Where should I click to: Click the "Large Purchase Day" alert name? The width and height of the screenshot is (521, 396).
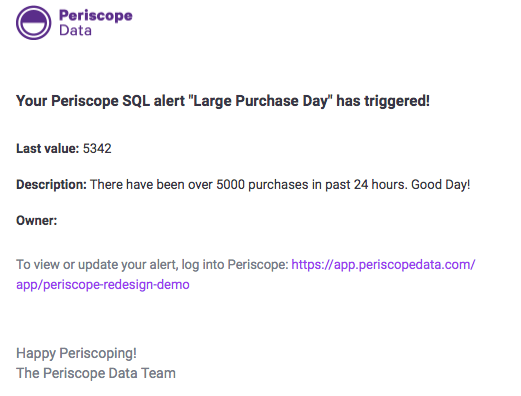(x=261, y=101)
